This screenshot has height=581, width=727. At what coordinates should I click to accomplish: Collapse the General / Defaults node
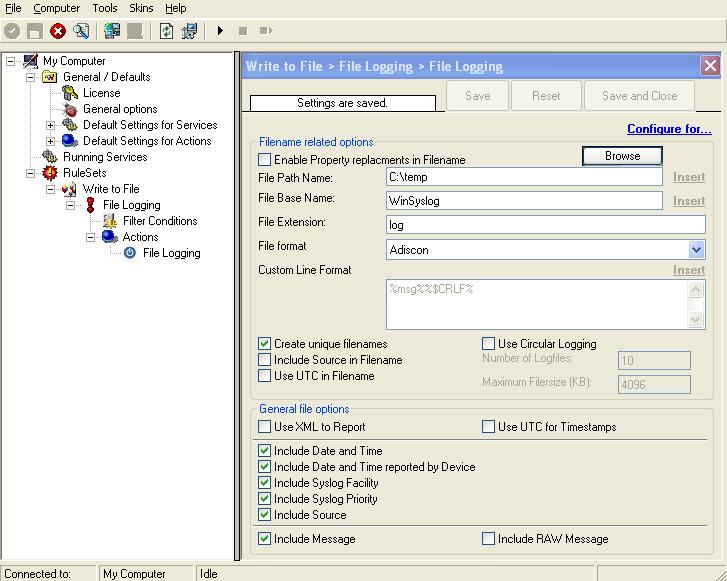point(31,77)
